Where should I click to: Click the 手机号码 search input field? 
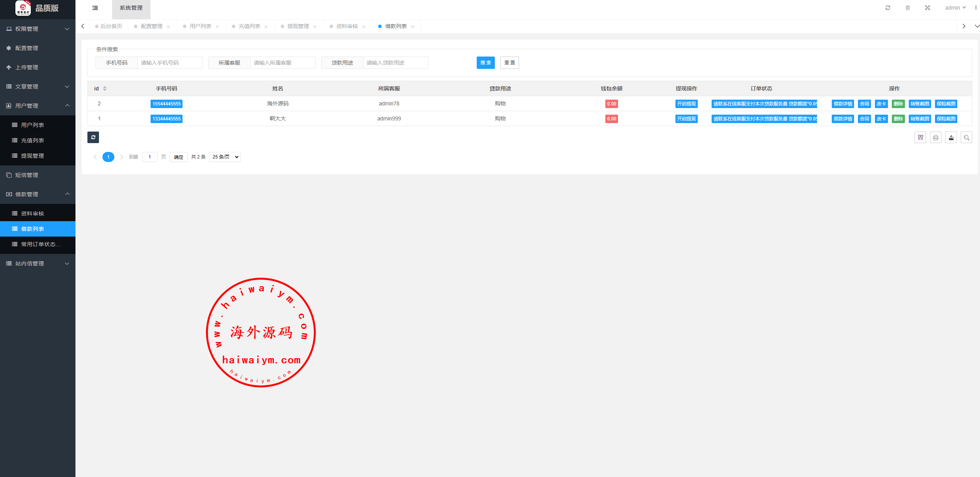click(170, 63)
